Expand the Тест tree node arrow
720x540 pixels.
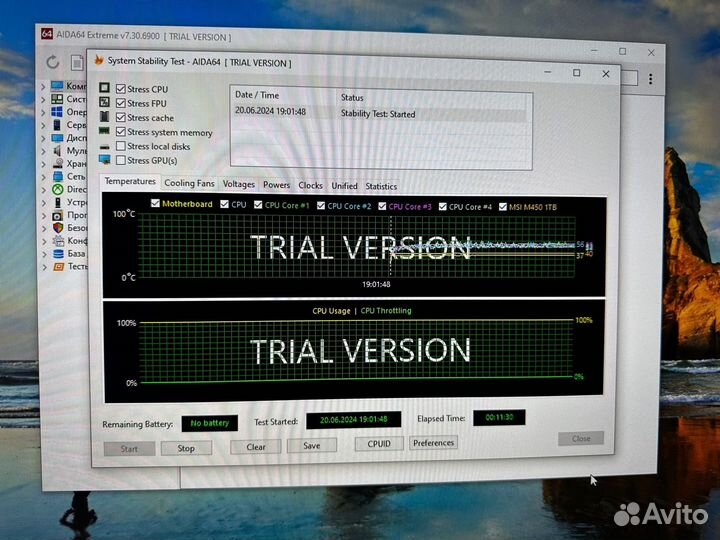pos(43,266)
